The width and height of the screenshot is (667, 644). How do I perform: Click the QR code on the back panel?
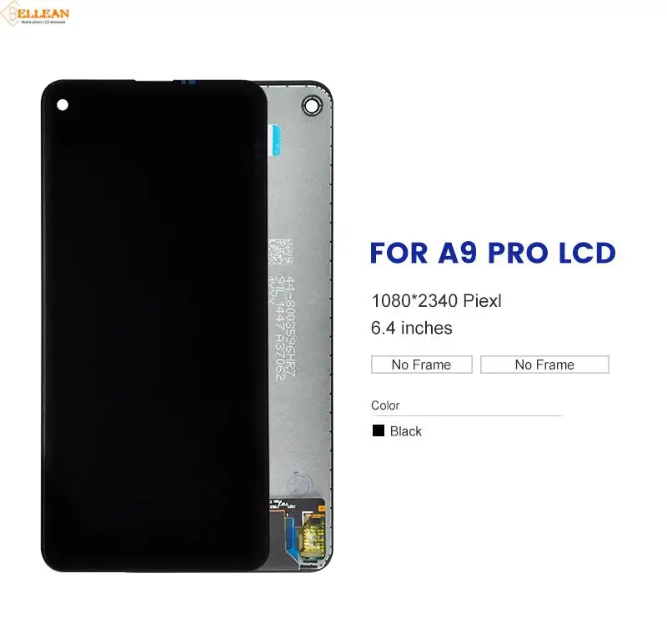tap(281, 252)
